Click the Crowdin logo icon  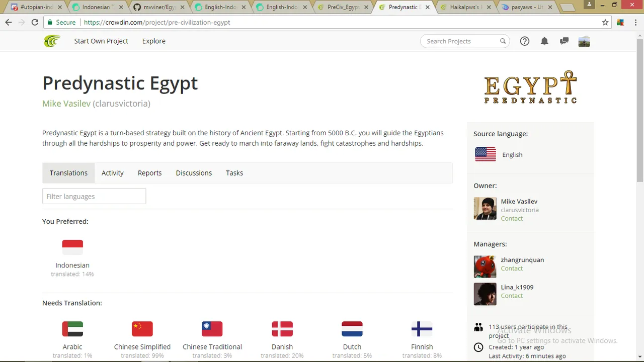pos(52,41)
